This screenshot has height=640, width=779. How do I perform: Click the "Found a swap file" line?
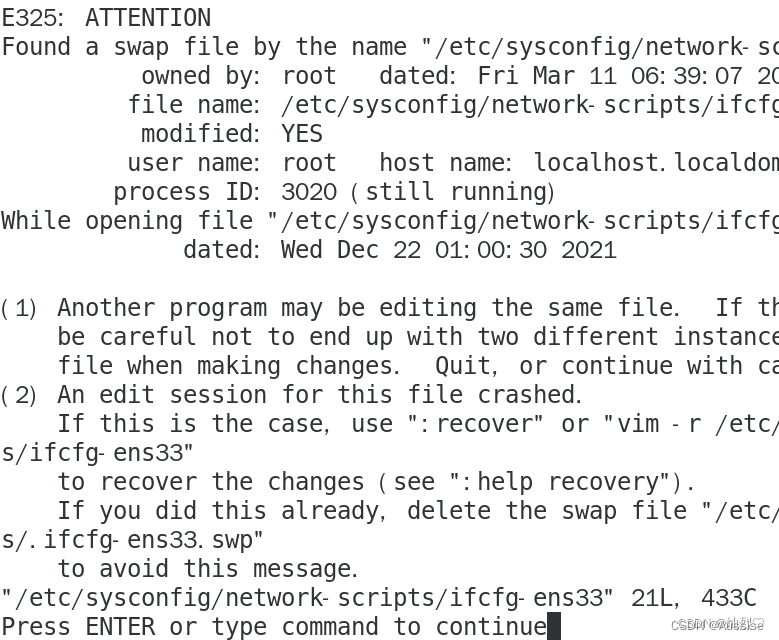tap(390, 47)
